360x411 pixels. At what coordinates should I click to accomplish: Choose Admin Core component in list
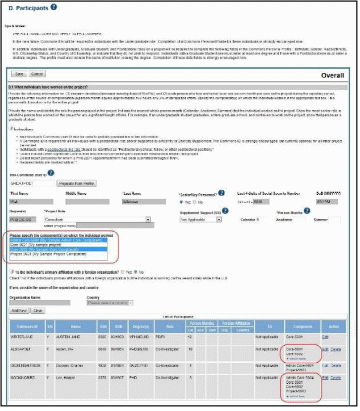tap(58, 240)
